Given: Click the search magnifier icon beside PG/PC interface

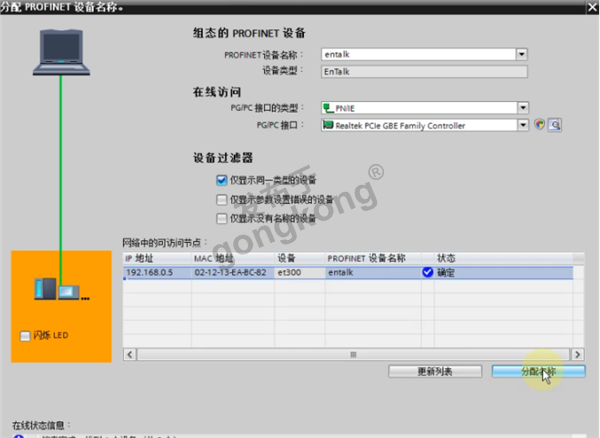Looking at the screenshot, I should tap(555, 125).
